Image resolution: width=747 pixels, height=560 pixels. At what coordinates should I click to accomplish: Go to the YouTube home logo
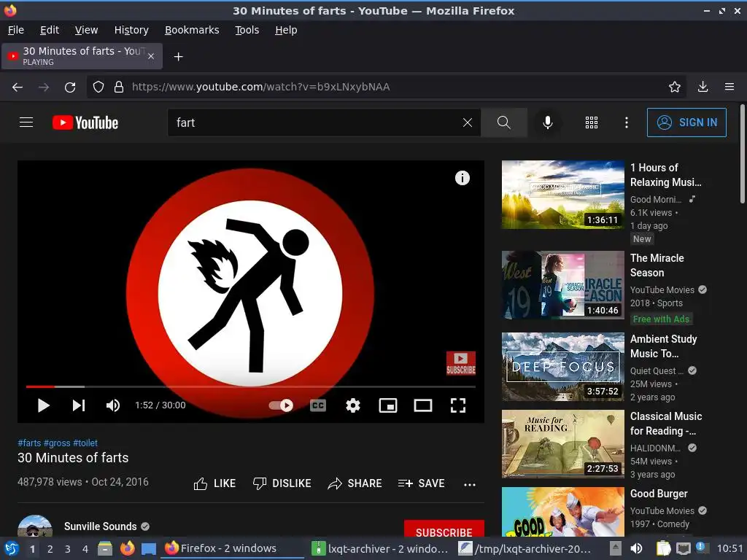click(x=85, y=122)
